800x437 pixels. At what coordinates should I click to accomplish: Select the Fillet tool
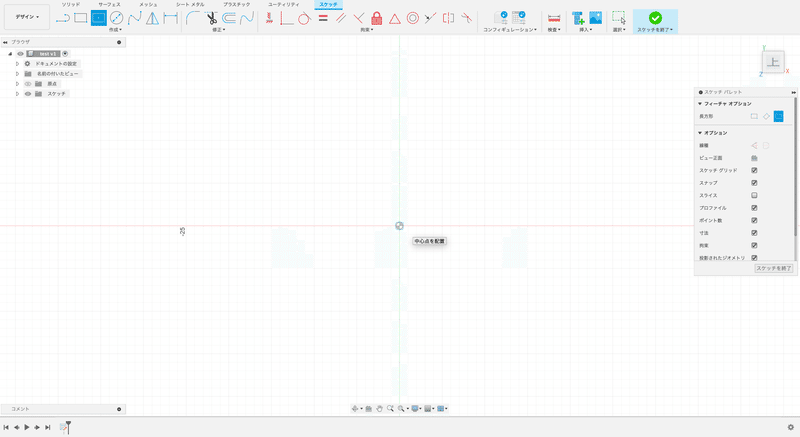[192, 18]
